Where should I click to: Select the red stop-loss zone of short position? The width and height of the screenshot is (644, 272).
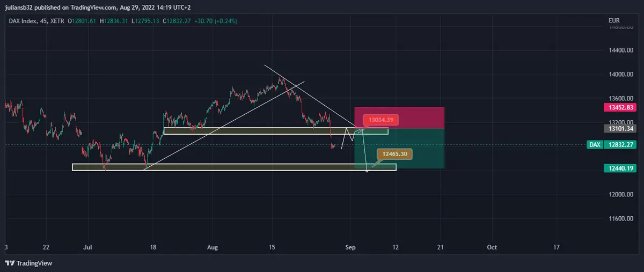399,117
